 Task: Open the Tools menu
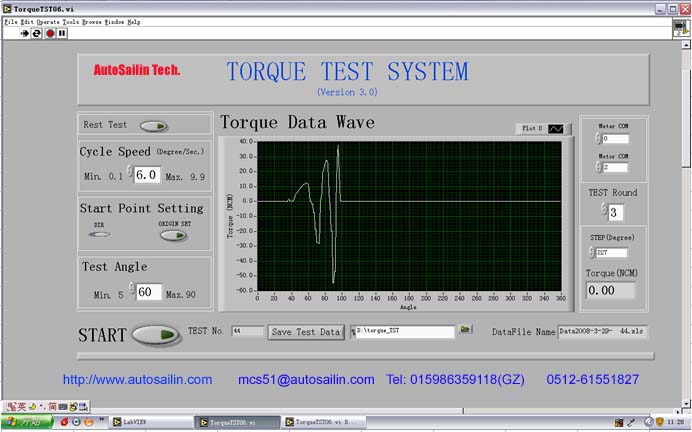(71, 22)
